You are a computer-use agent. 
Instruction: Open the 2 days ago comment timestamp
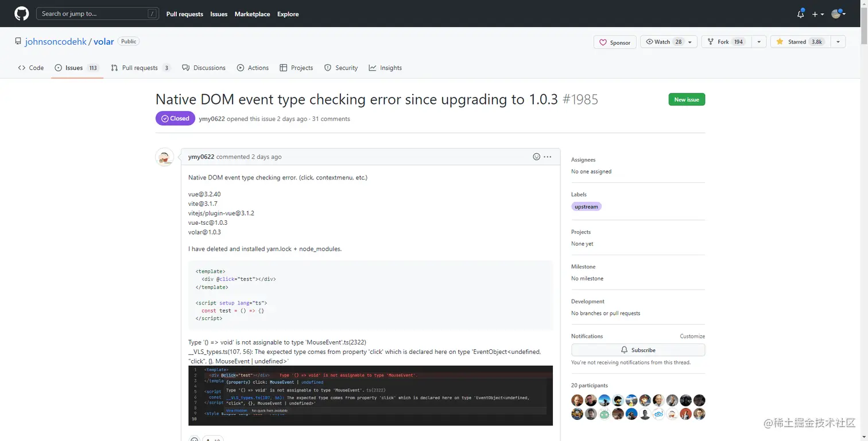266,157
